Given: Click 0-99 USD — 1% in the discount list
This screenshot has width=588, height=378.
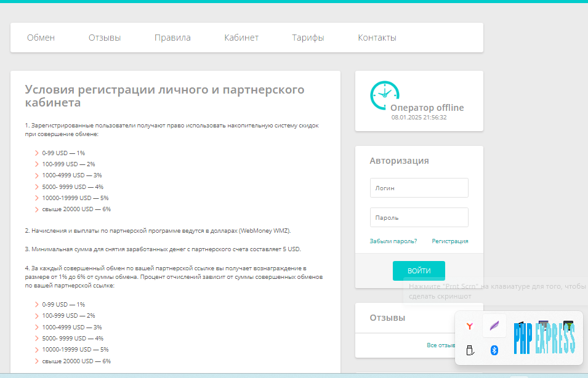Looking at the screenshot, I should pyautogui.click(x=63, y=153).
